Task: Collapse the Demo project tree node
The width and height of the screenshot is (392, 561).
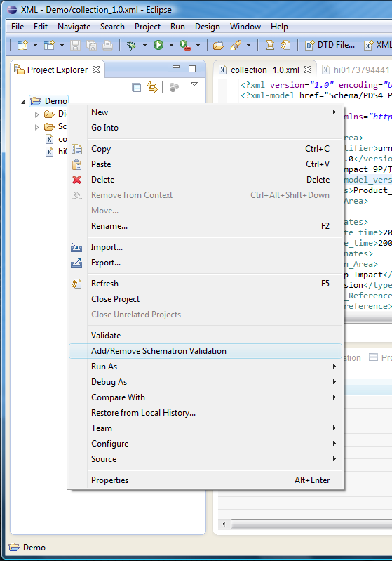Action: click(x=23, y=102)
